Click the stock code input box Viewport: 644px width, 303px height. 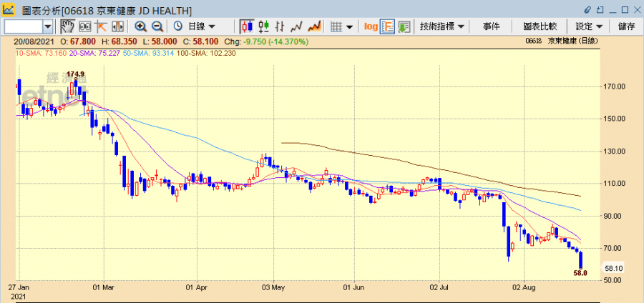point(23,26)
